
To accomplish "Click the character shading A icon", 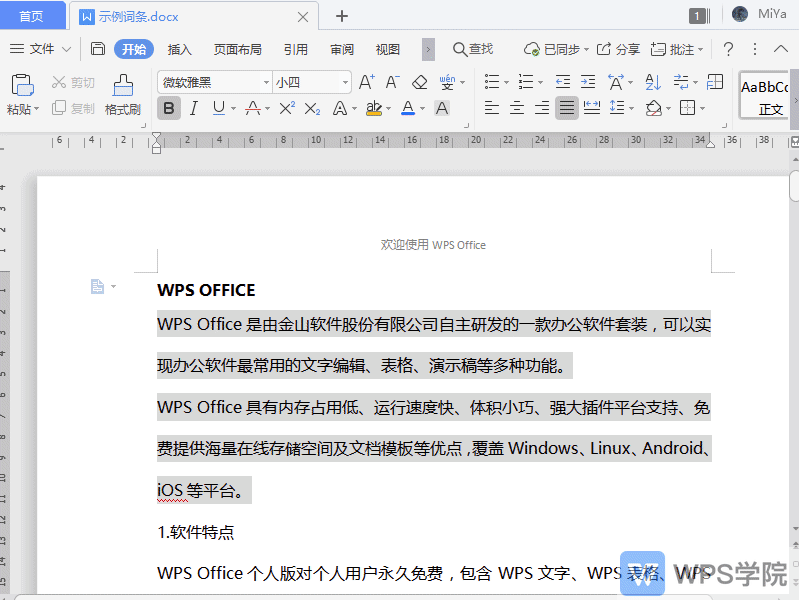I will (442, 108).
